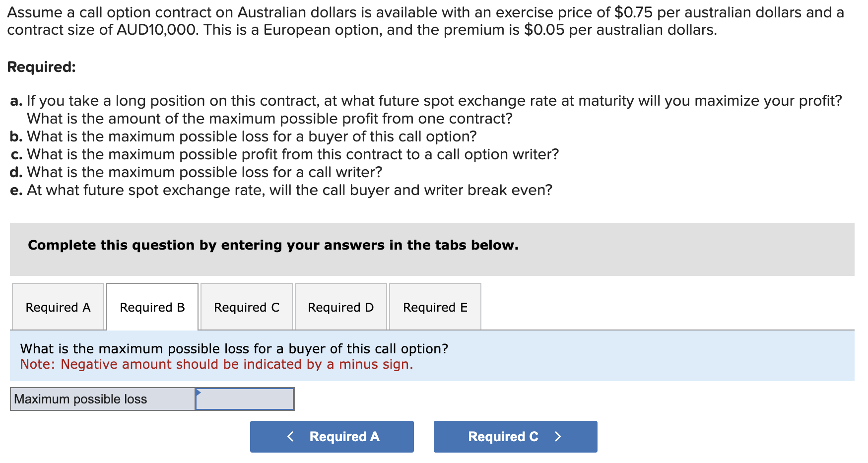Switch to the Required A tab
This screenshot has width=868, height=463.
[58, 307]
